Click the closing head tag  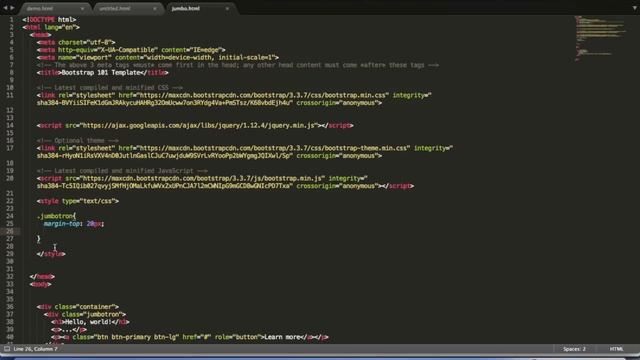coord(42,277)
